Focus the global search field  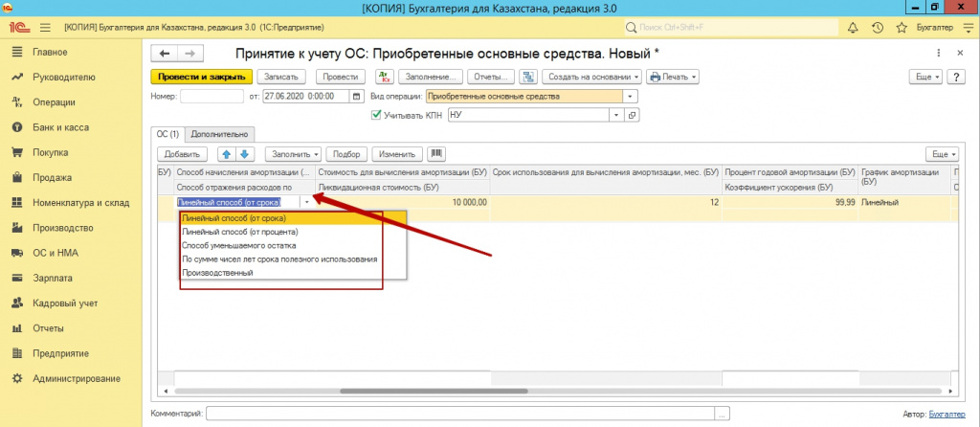731,28
